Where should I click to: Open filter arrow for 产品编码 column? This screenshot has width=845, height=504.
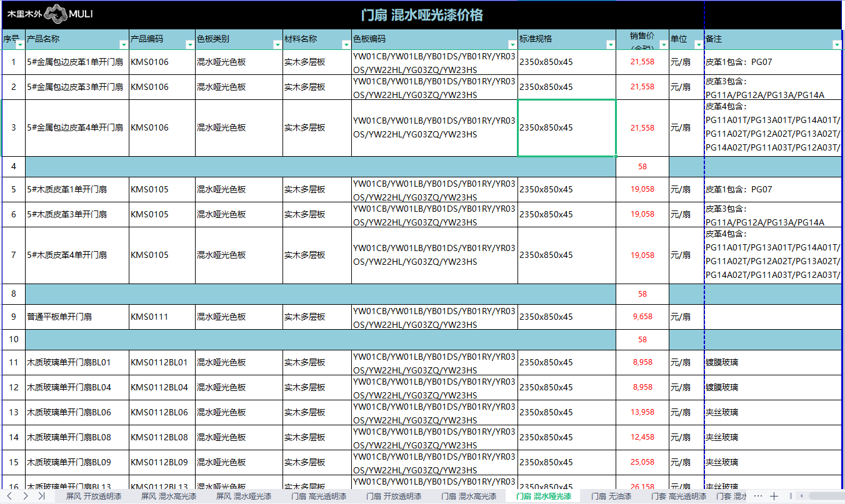coord(189,45)
